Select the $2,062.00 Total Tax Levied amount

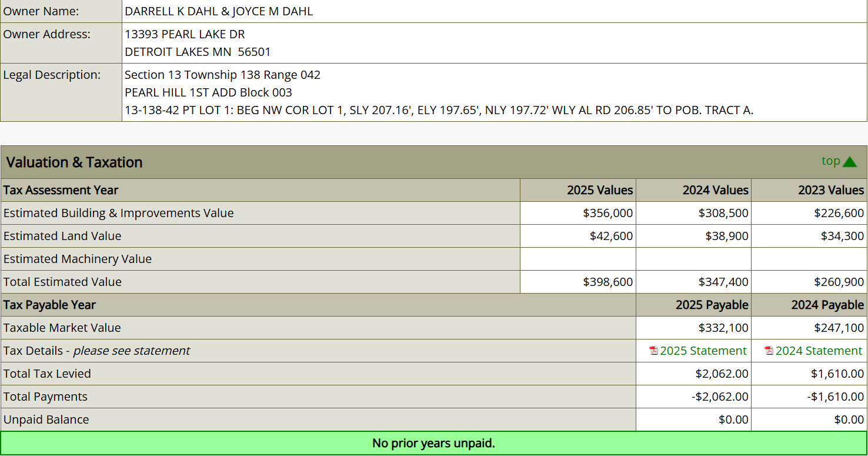click(722, 374)
